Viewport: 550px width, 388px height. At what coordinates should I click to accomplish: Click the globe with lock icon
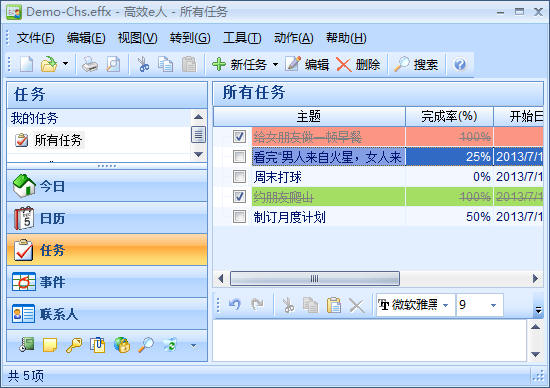122,345
